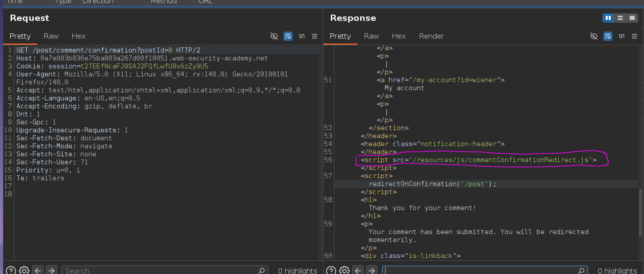This screenshot has height=274, width=644.
Task: Switch Request panel to Hex tab
Action: 79,36
